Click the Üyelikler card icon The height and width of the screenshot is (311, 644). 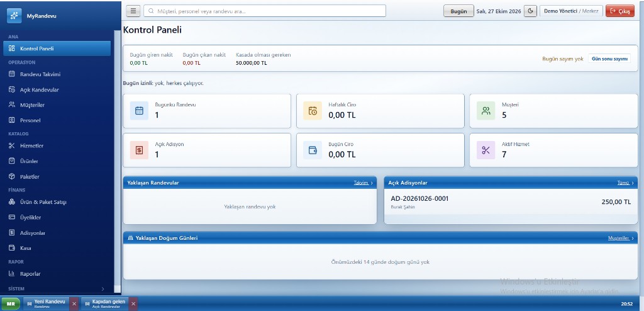pos(11,217)
